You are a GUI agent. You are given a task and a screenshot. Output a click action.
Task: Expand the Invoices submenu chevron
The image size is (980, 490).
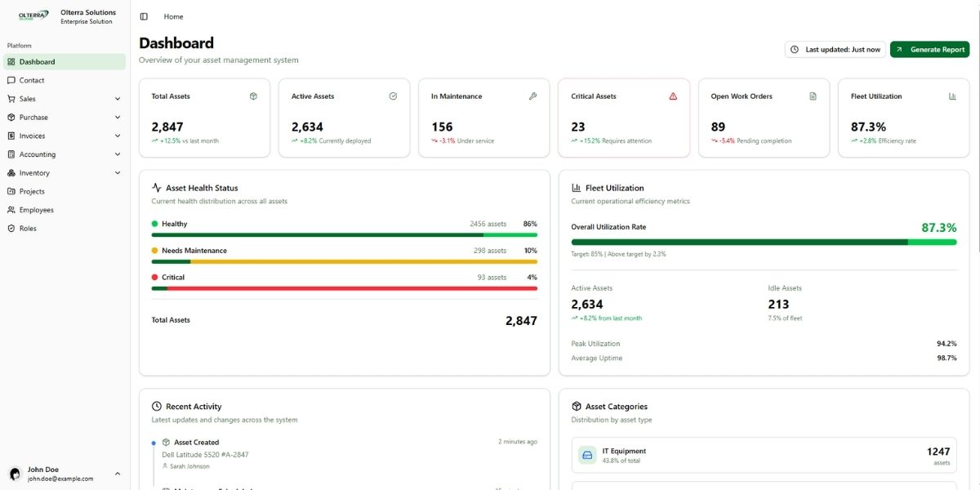point(118,136)
